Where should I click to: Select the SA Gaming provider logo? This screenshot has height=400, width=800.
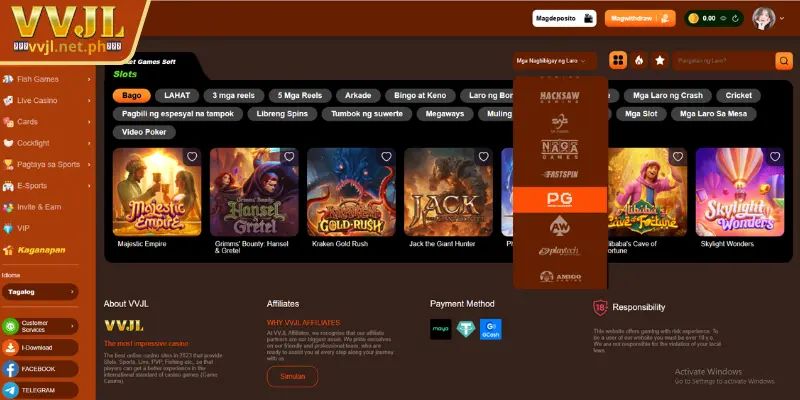560,123
